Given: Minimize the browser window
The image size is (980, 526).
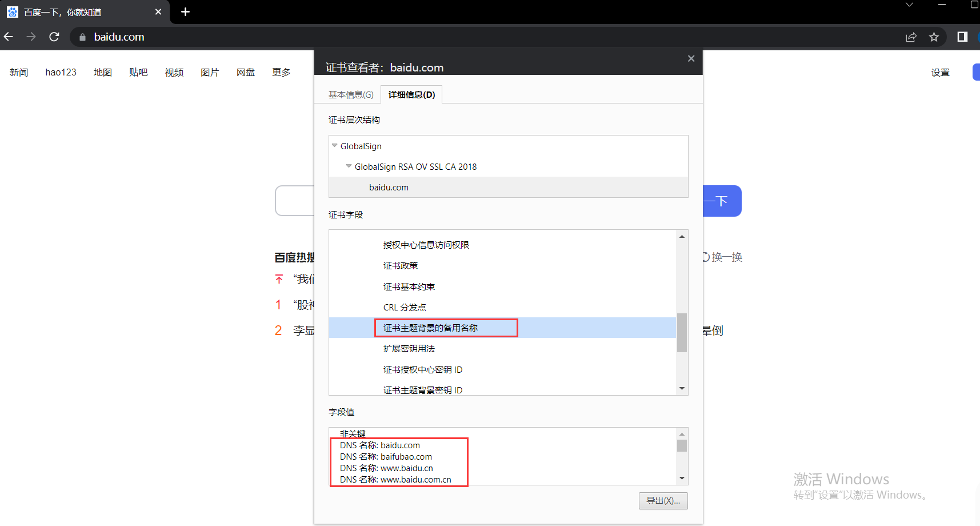Looking at the screenshot, I should (x=942, y=5).
